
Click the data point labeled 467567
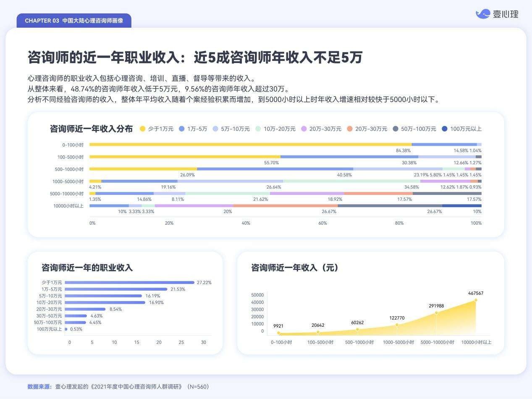click(x=476, y=300)
